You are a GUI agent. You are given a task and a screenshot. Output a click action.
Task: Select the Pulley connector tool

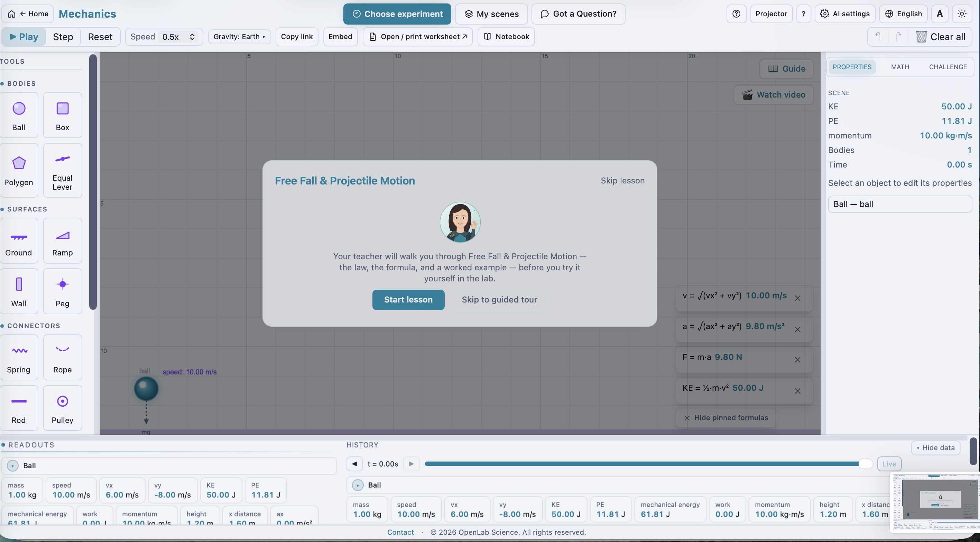pos(62,408)
